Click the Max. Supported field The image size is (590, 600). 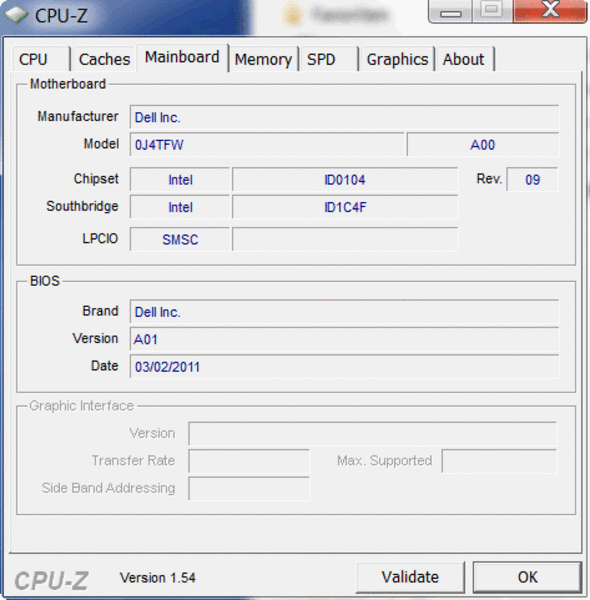coord(499,461)
